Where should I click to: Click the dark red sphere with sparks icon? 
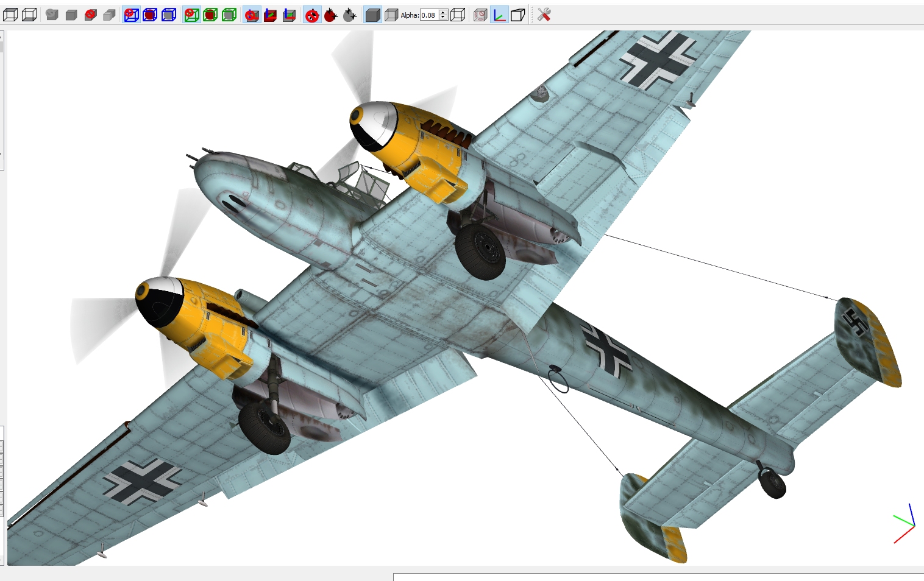[331, 15]
